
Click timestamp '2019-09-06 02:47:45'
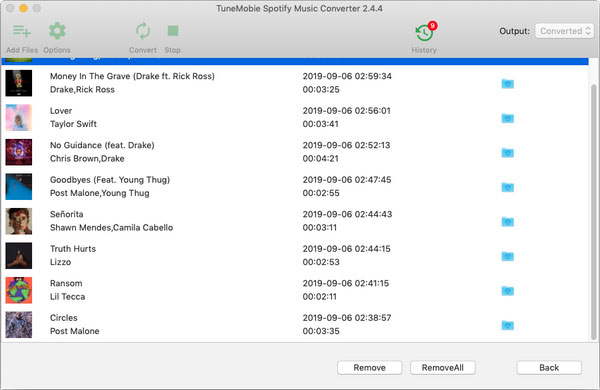347,179
